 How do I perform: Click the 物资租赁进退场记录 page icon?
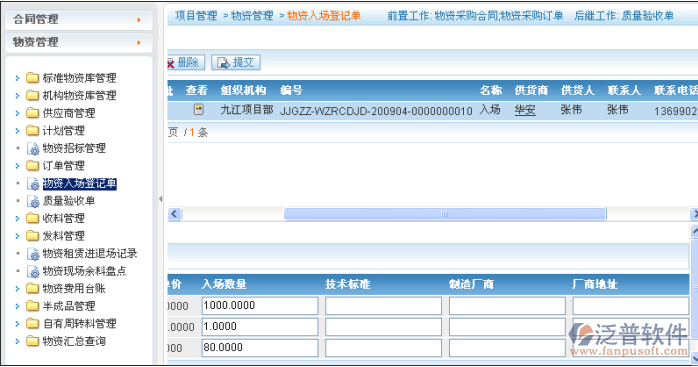pyautogui.click(x=33, y=254)
